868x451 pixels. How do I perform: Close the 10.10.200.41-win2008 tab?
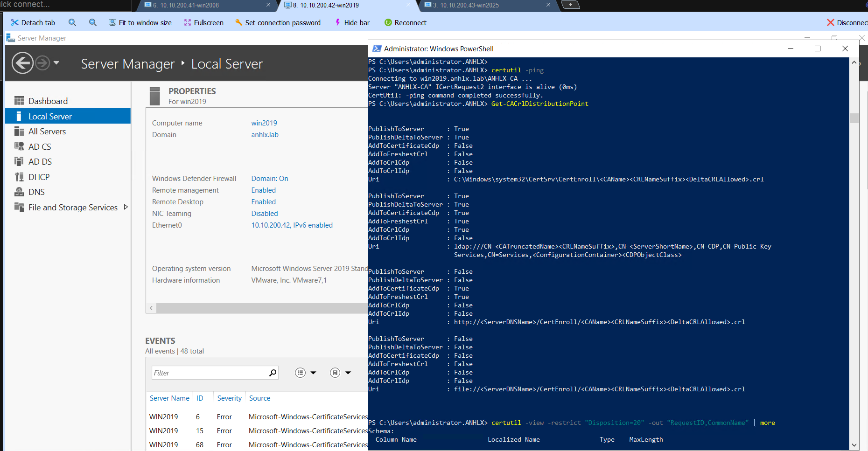point(268,5)
